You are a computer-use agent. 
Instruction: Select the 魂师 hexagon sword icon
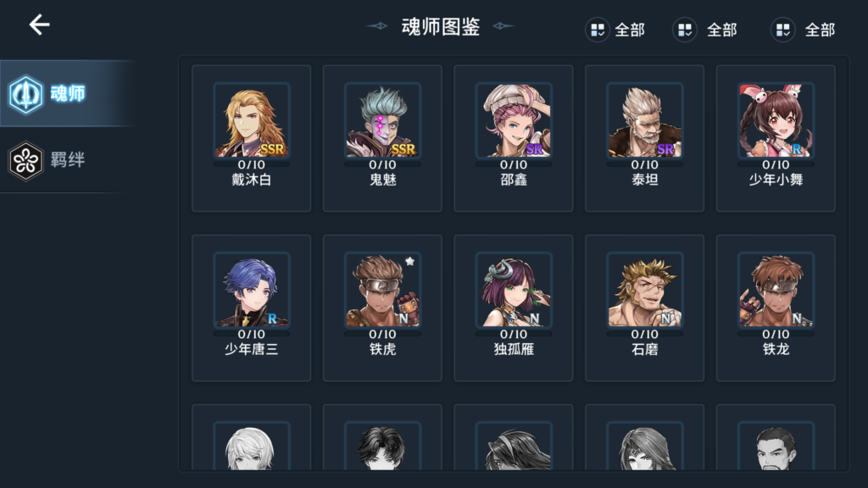coord(25,94)
